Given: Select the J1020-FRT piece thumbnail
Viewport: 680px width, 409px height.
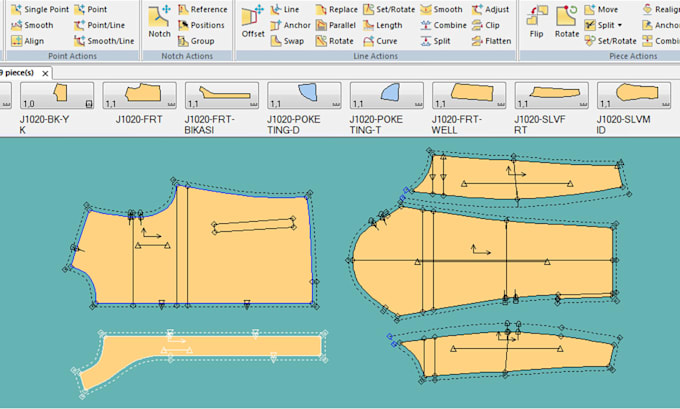Looking at the screenshot, I should click(139, 95).
